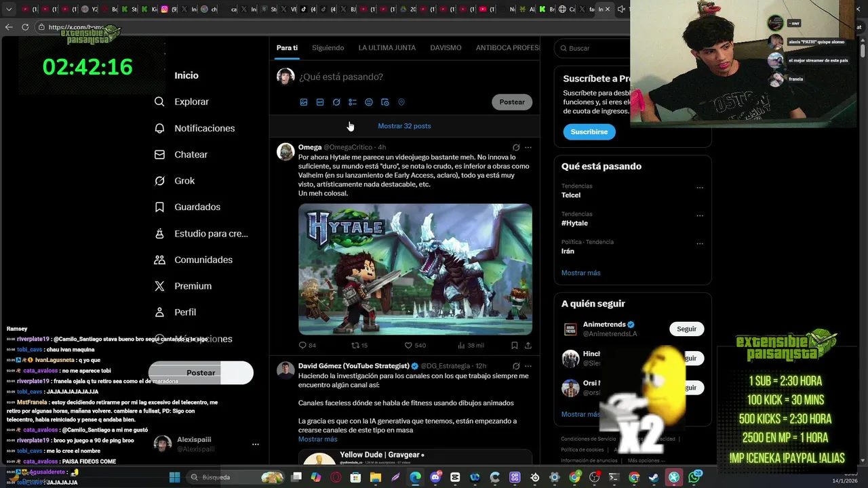Open Chatear messages in sidebar
Image resolution: width=868 pixels, height=488 pixels.
181,155
